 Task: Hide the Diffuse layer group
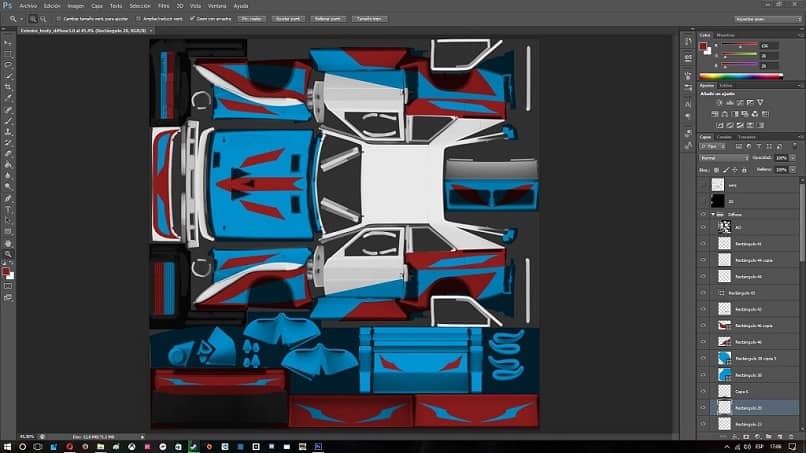[x=703, y=214]
